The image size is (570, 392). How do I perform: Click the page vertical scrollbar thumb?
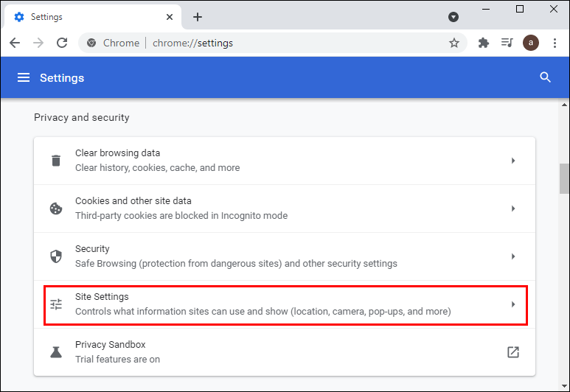[564, 178]
